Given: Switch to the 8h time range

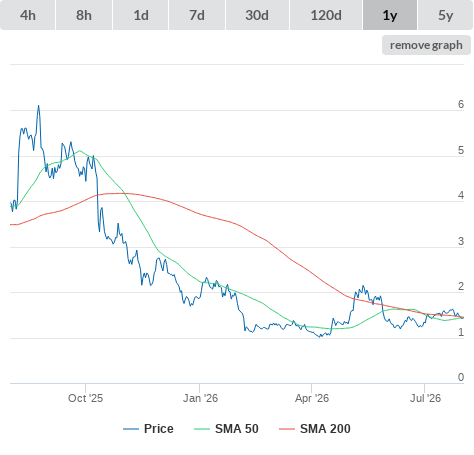Looking at the screenshot, I should 84,15.
